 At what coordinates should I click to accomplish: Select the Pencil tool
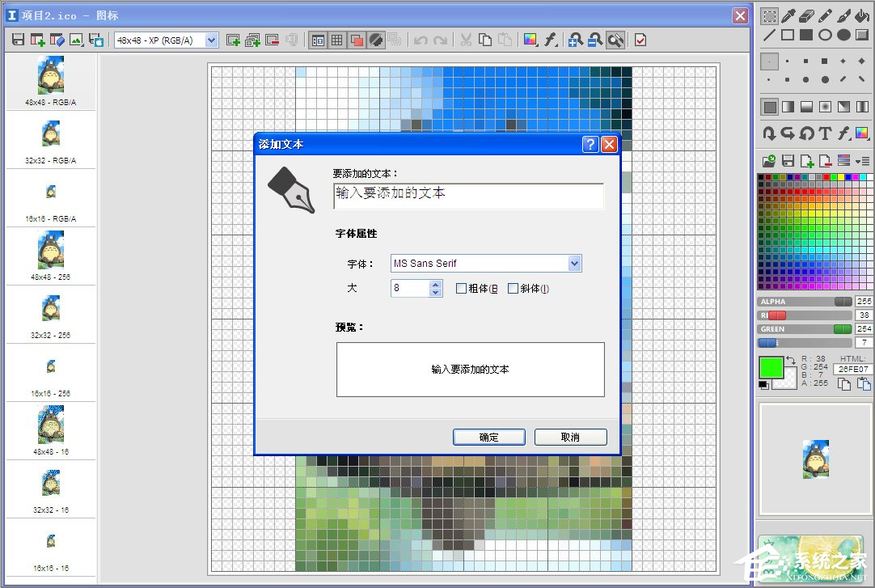click(x=824, y=15)
